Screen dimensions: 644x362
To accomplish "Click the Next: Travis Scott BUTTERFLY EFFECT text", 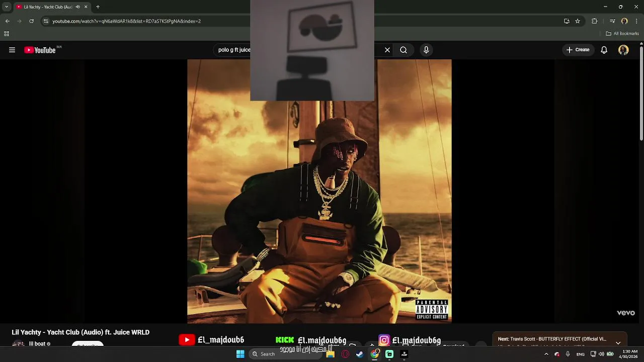I will click(x=552, y=339).
